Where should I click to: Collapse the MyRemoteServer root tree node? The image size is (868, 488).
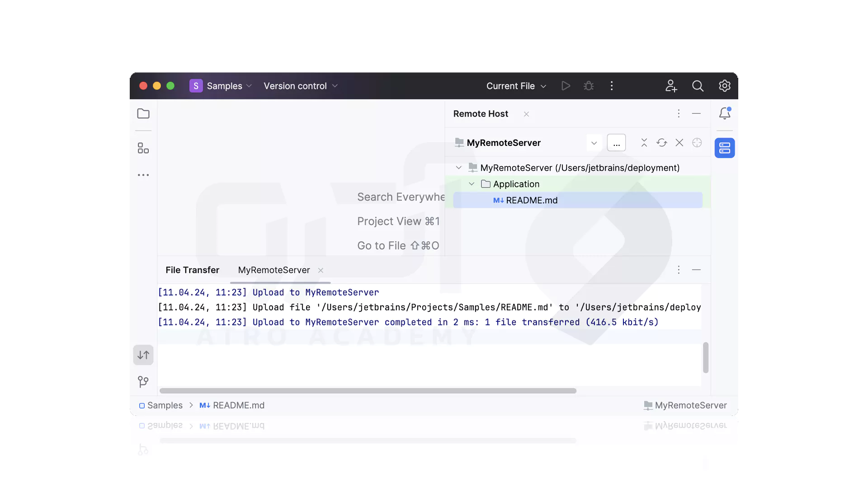point(459,168)
